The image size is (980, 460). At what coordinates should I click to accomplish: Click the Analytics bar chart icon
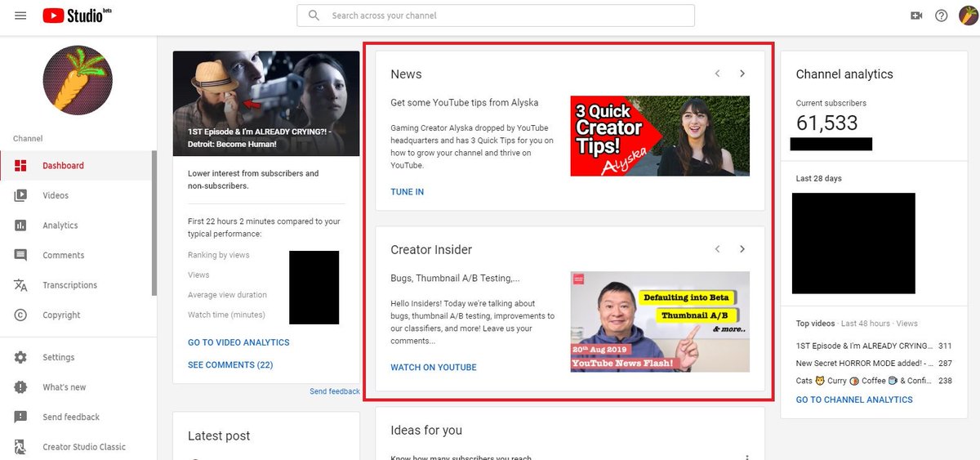tap(21, 226)
